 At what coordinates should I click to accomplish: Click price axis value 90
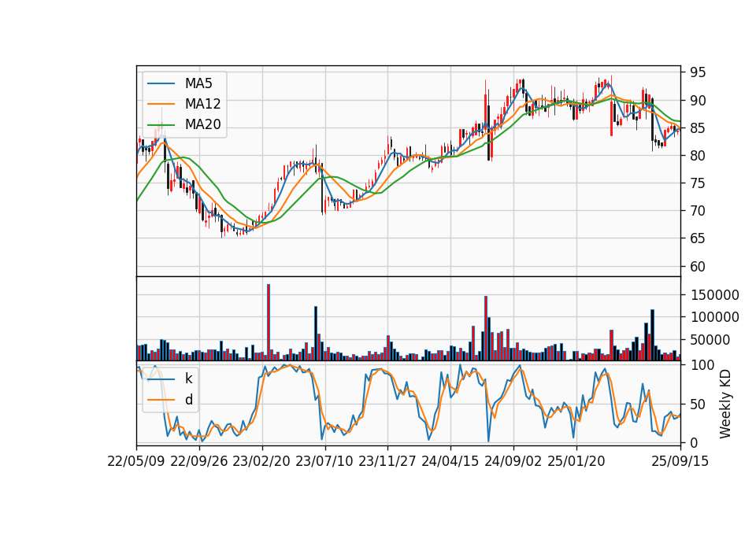[698, 101]
